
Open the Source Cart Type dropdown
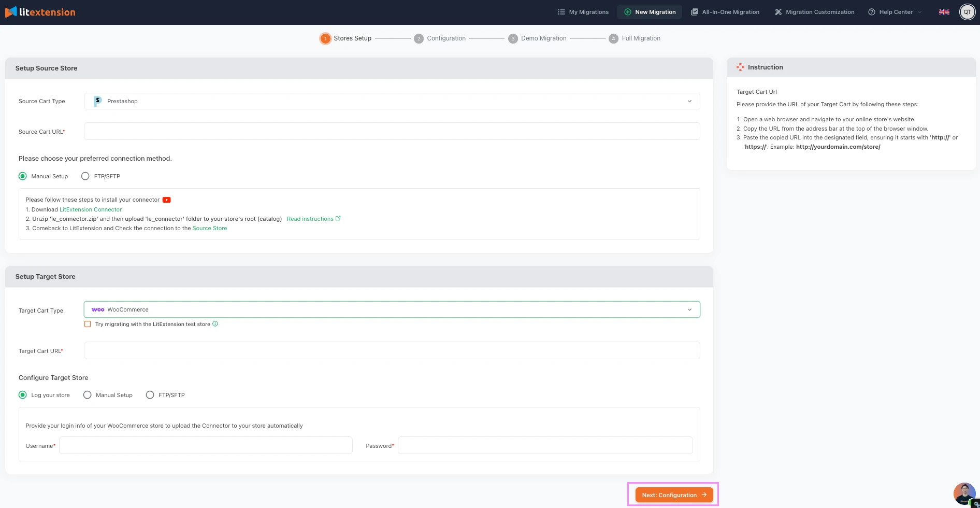pyautogui.click(x=392, y=101)
